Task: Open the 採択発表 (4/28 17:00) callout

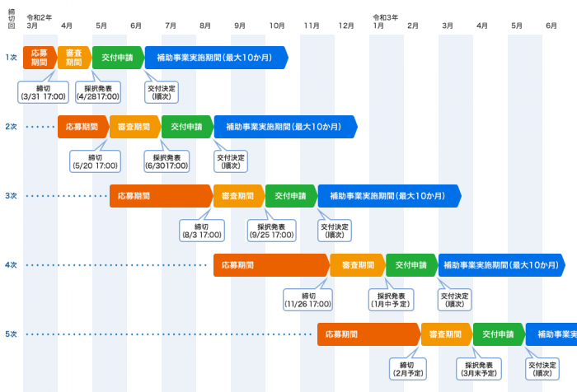Action: pos(98,91)
